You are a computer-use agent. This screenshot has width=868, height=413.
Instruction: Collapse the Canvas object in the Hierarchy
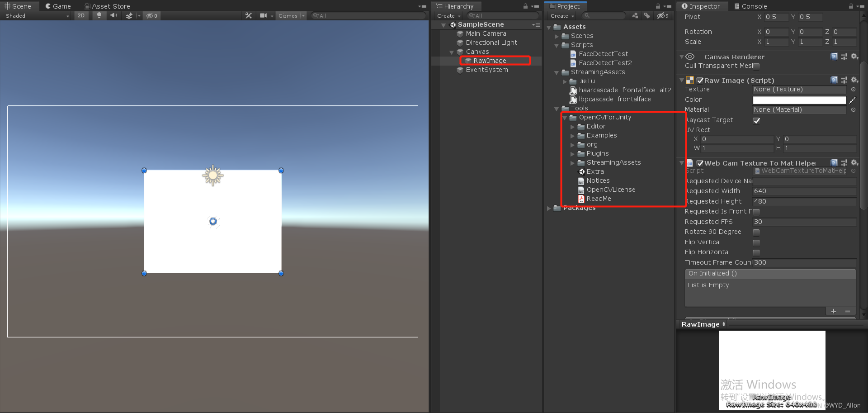tap(451, 52)
